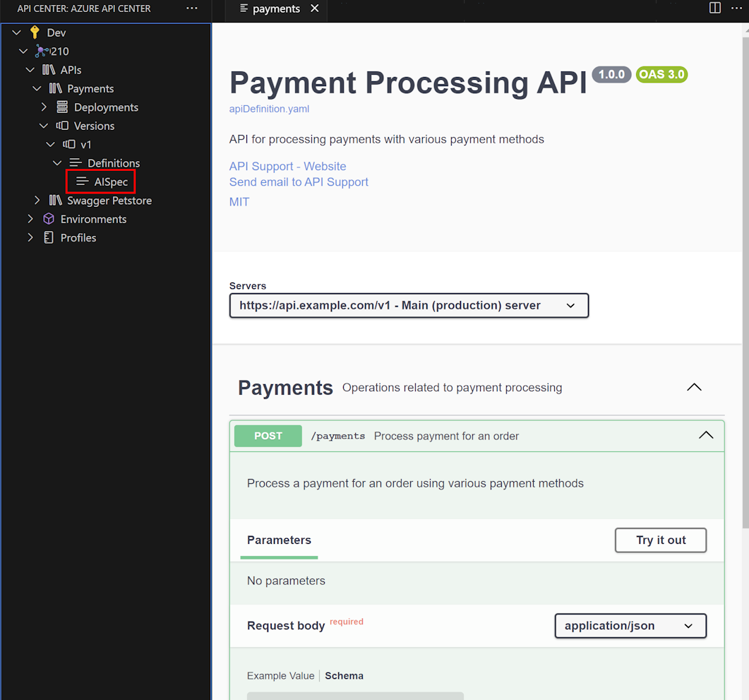Click the API Center more actions ellipsis
Screen dimensions: 749x700
192,8
